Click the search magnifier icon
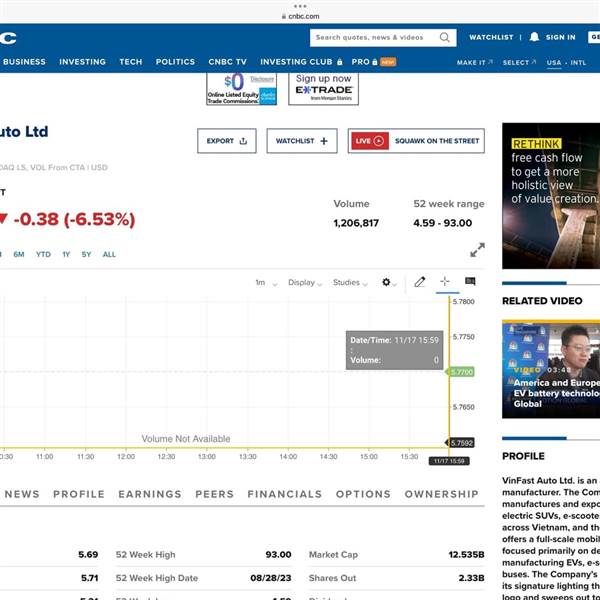 (444, 37)
